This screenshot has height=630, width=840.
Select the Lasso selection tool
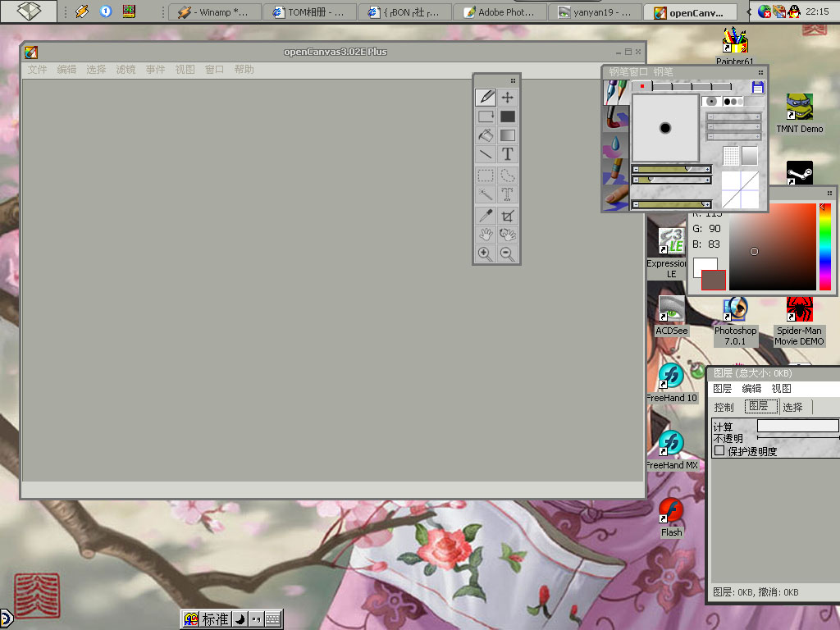coord(507,176)
